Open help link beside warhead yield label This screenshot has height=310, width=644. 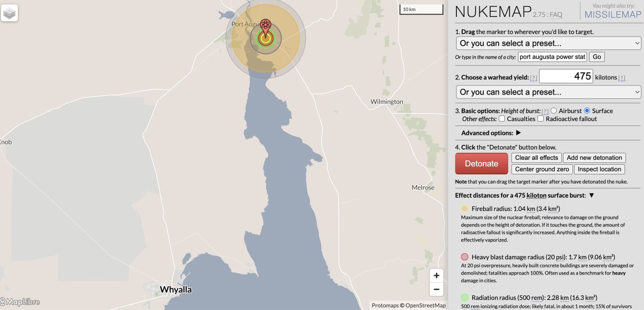[534, 78]
